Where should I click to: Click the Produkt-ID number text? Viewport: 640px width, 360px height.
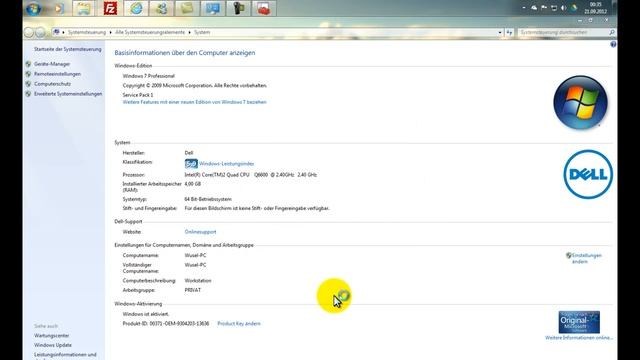tap(166, 324)
